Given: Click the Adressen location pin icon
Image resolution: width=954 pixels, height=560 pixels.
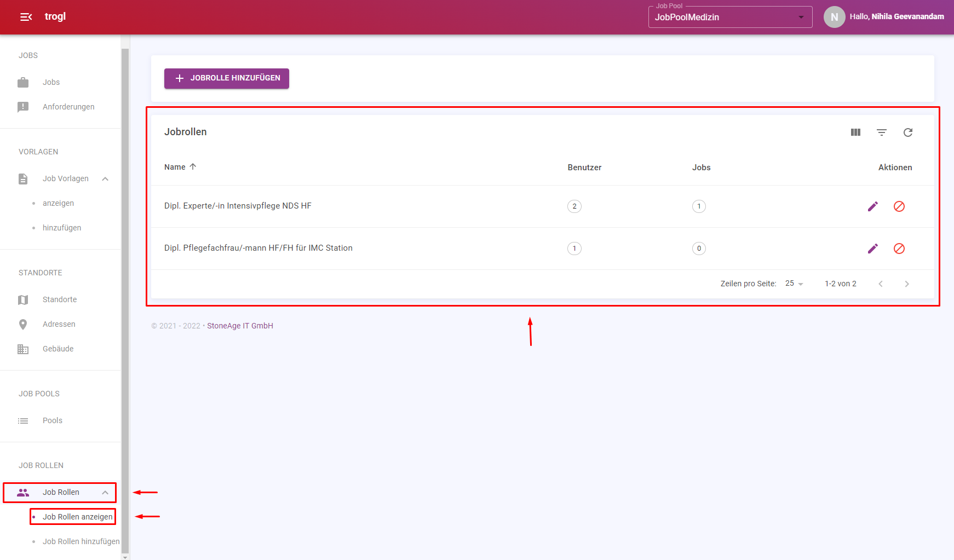Looking at the screenshot, I should (23, 325).
